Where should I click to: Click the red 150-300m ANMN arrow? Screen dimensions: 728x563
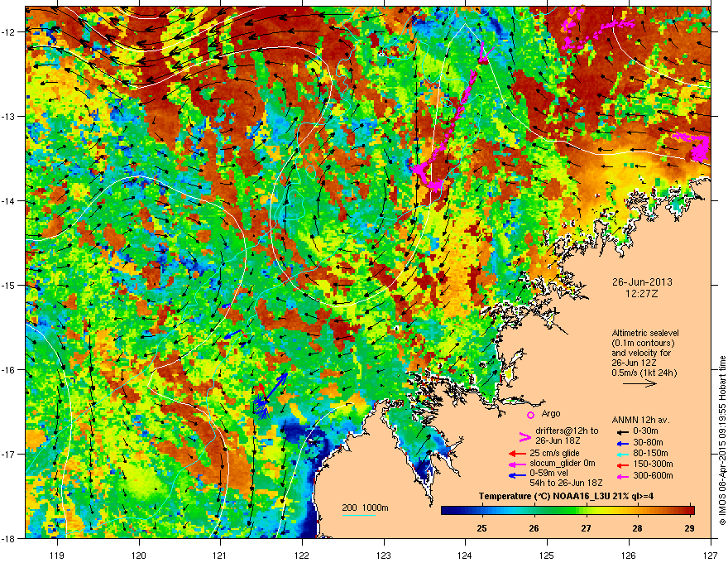click(x=621, y=464)
